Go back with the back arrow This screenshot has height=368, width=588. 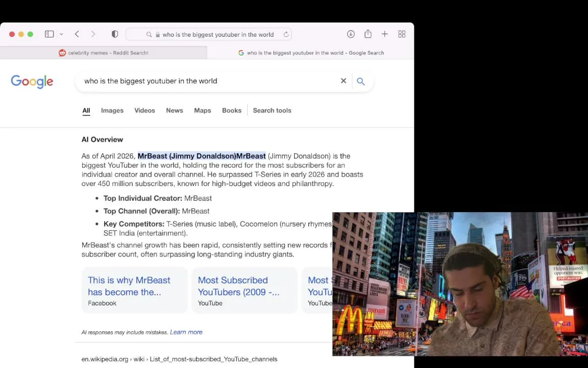77,34
